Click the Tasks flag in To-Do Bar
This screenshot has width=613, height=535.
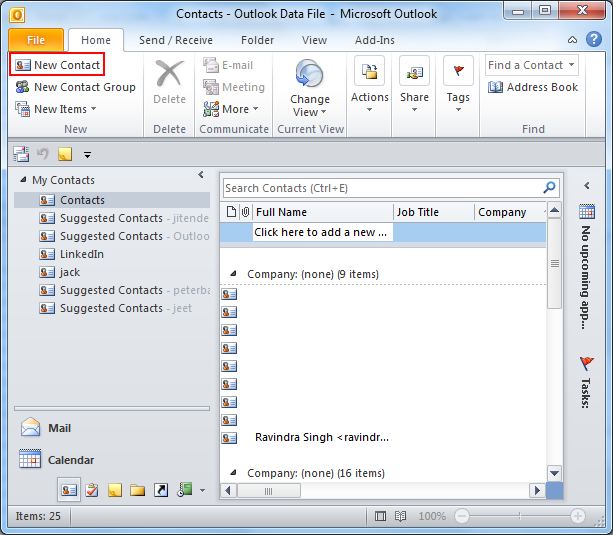[586, 363]
